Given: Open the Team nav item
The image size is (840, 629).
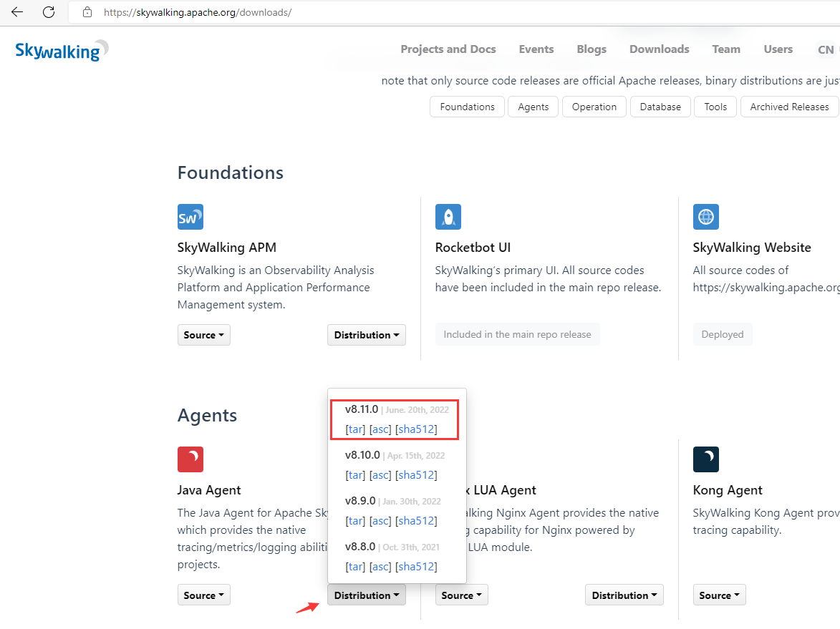Looking at the screenshot, I should coord(726,49).
